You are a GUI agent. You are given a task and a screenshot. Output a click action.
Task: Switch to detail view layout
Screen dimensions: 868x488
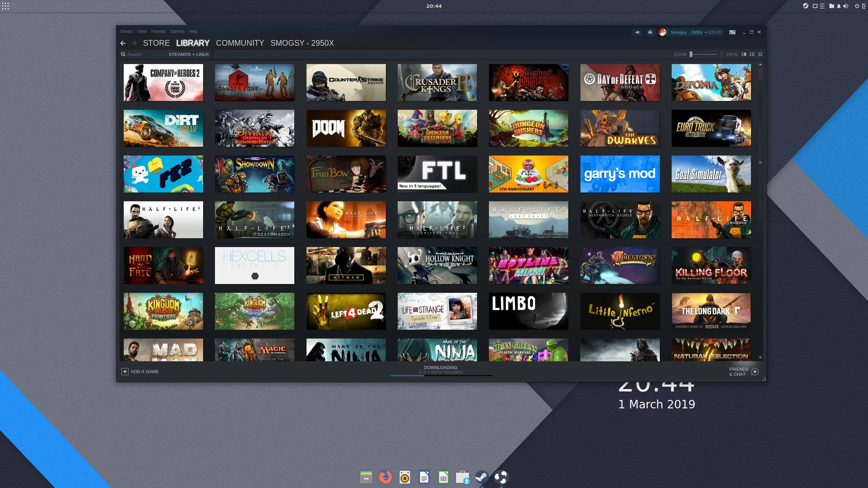744,54
